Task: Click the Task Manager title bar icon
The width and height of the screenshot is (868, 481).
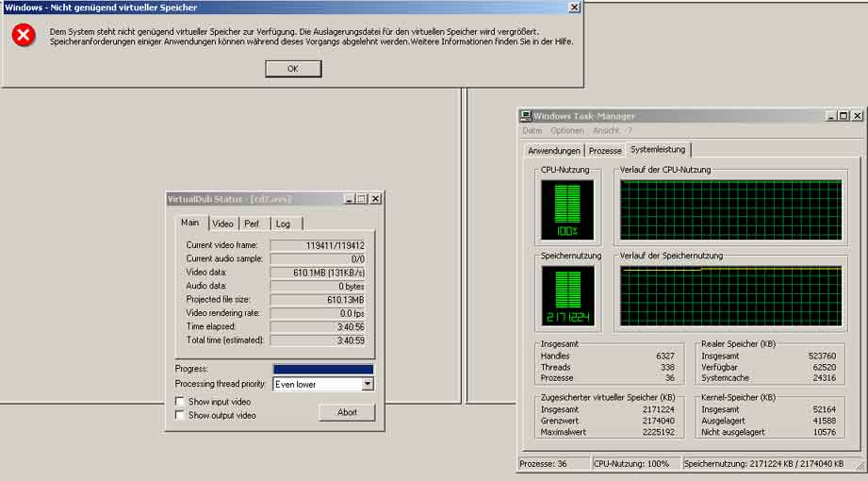Action: click(525, 116)
